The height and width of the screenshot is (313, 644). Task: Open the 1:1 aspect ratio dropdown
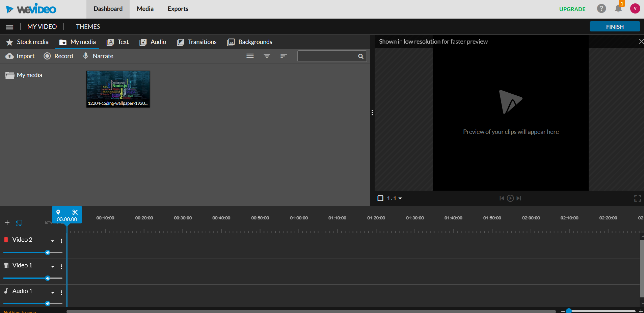pyautogui.click(x=395, y=198)
